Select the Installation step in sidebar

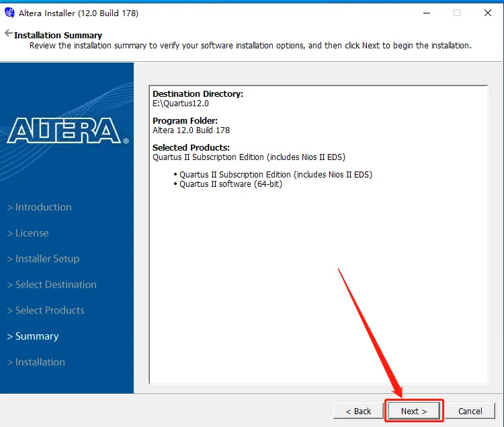point(36,362)
